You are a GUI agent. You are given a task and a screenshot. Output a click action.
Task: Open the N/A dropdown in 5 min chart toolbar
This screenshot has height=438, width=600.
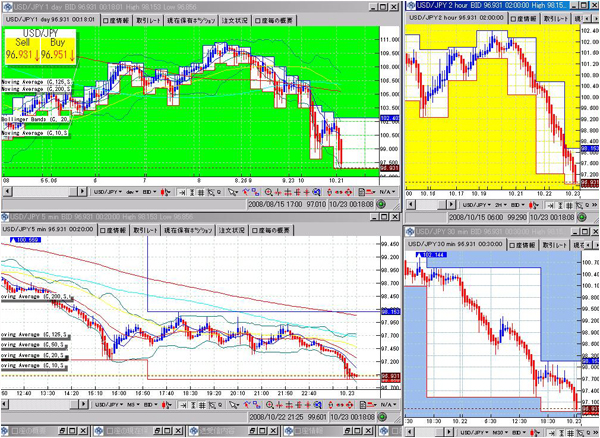(387, 404)
